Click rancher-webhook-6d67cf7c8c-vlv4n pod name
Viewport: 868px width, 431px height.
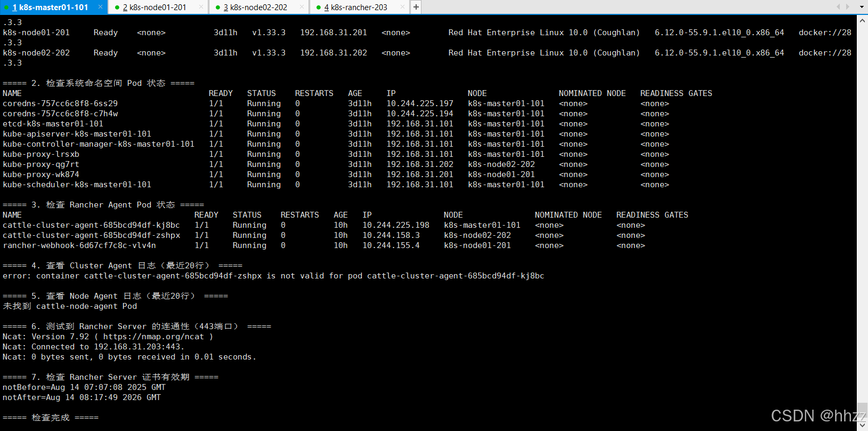tap(79, 245)
